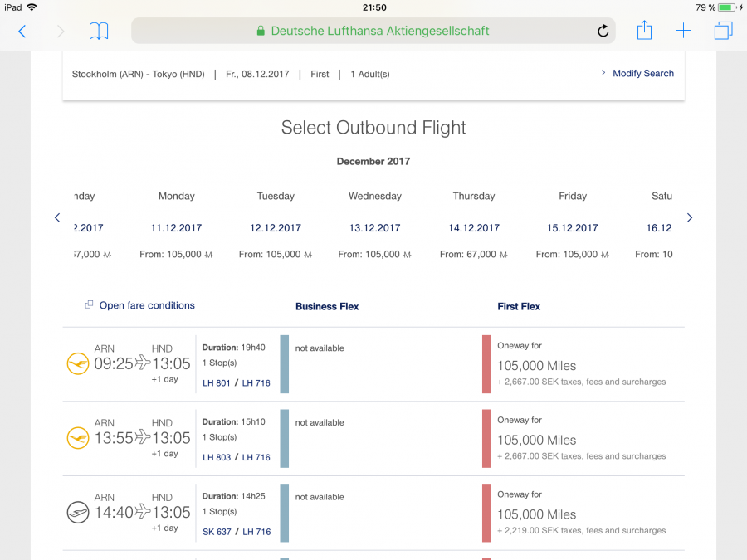Reload page using refresh icon

pos(603,32)
